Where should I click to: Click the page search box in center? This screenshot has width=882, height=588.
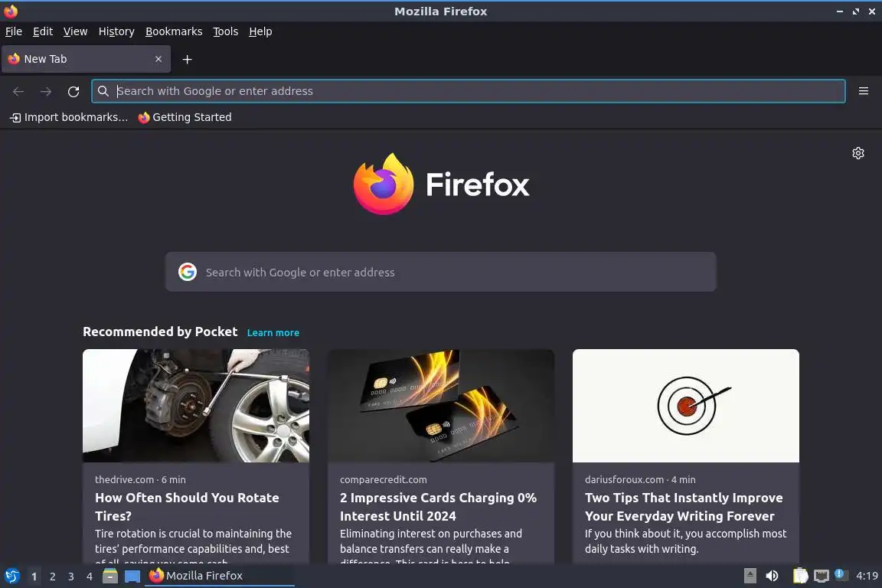(440, 272)
